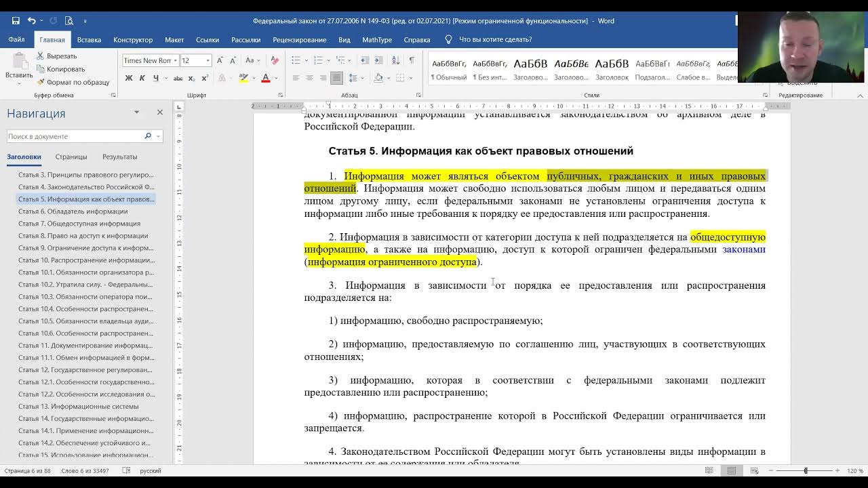Click the numbered list icon
This screenshot has width=868, height=488.
click(318, 60)
